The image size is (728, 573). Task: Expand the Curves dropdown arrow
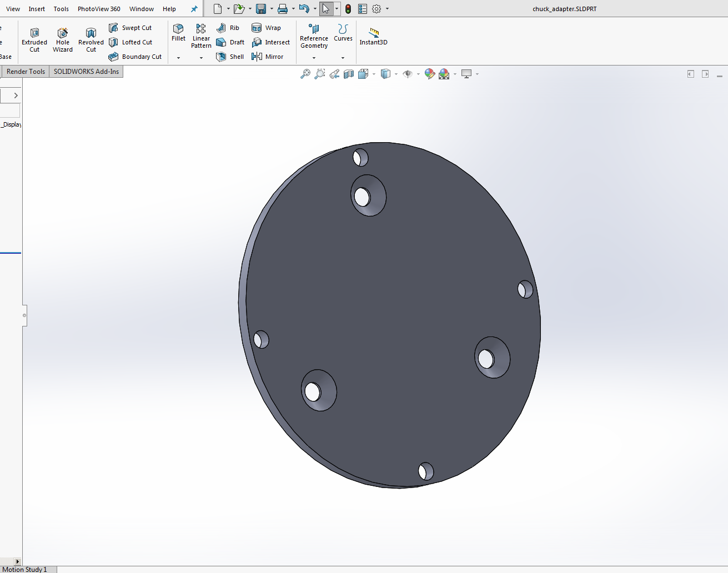click(x=343, y=58)
